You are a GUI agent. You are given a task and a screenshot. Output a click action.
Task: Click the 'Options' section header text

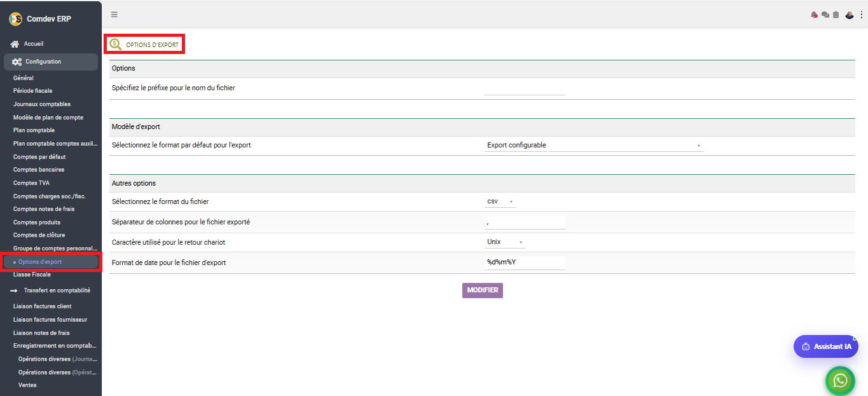point(123,68)
